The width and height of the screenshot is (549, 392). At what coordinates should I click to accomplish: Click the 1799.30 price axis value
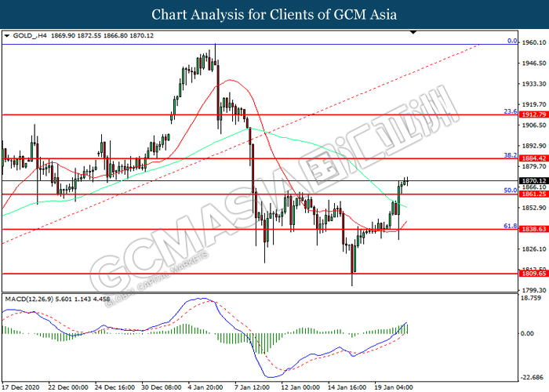point(534,290)
